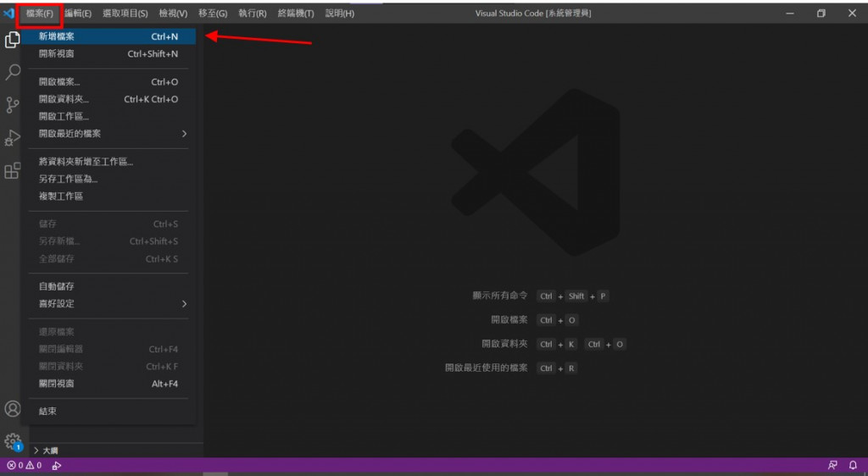Open the 移至(G) menu
Screen dimensions: 868x476
[x=213, y=14]
